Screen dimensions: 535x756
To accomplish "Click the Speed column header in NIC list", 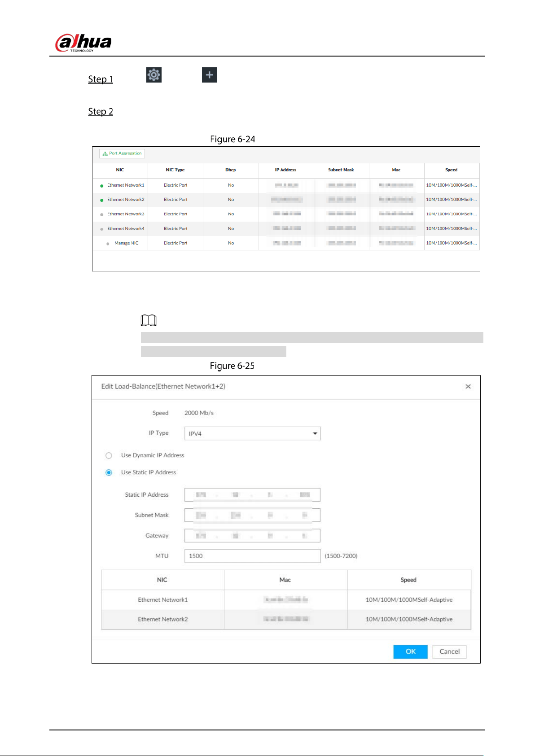I will pyautogui.click(x=452, y=170).
